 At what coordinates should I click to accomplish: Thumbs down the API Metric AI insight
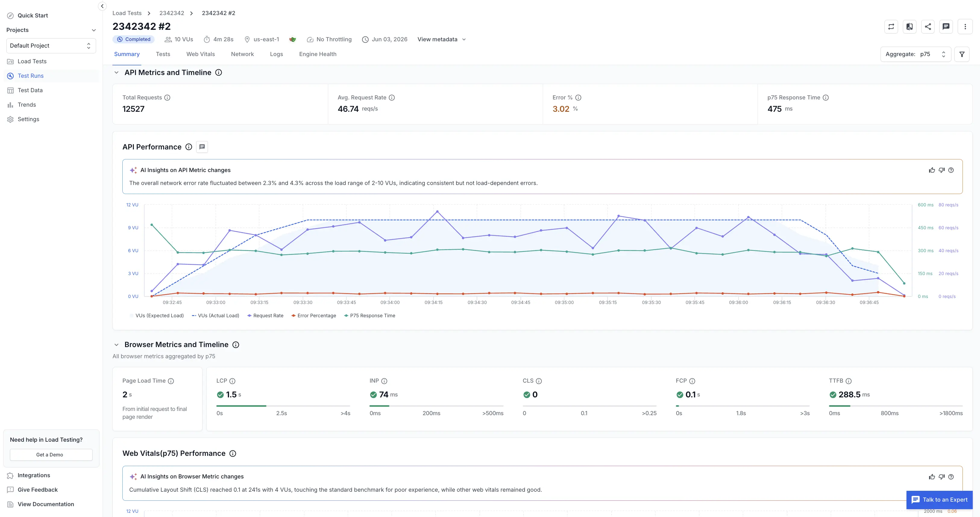click(x=941, y=171)
